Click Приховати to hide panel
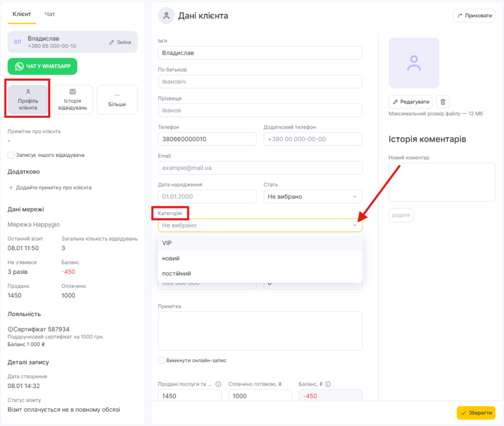The width and height of the screenshot is (504, 426). click(x=474, y=16)
